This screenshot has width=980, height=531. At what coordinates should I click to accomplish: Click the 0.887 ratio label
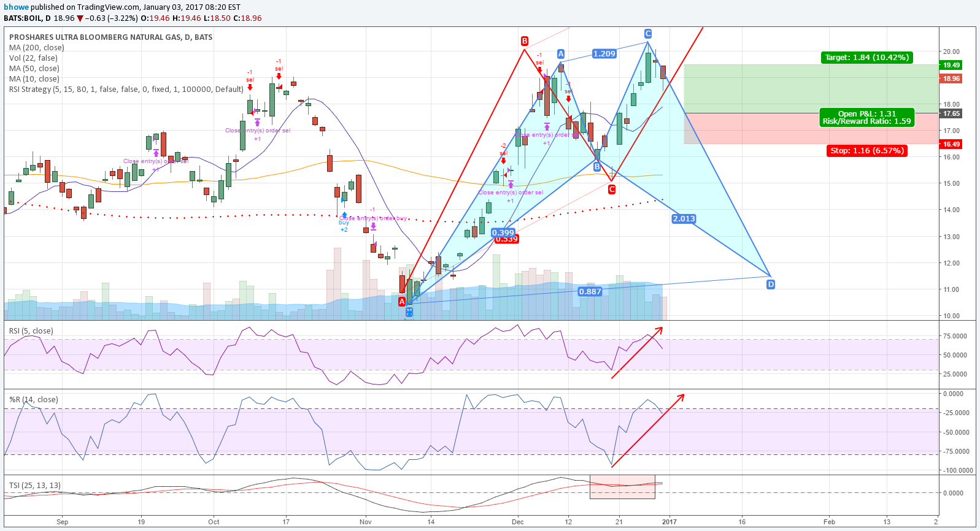[x=590, y=292]
